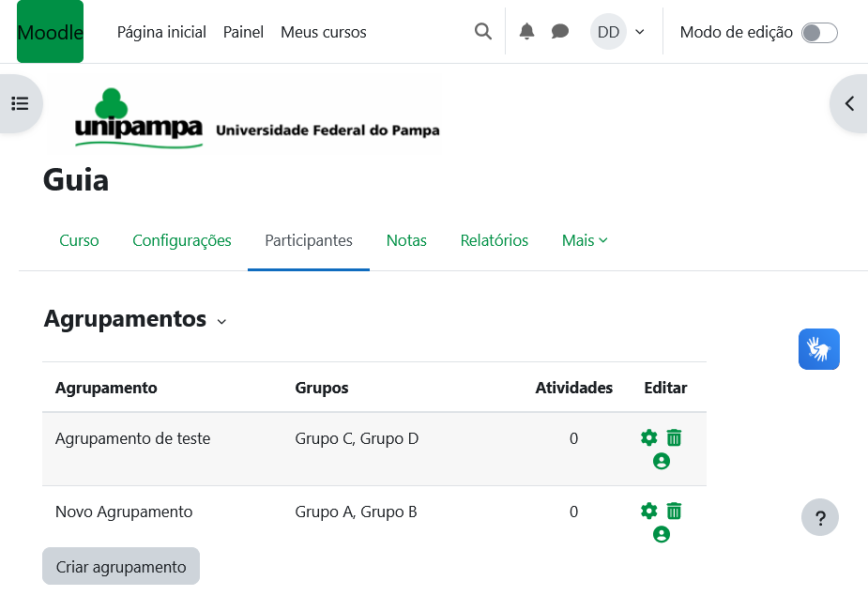Toggle the Modo de edição switch

click(x=818, y=33)
